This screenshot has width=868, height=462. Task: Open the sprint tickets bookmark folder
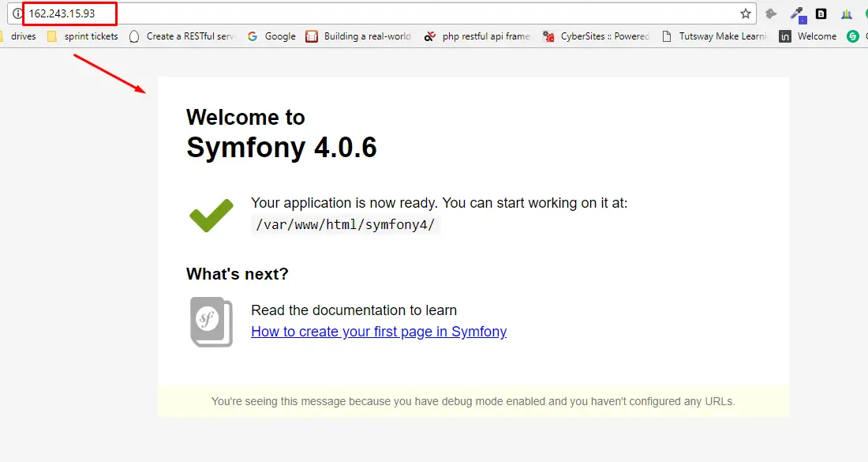pos(83,36)
